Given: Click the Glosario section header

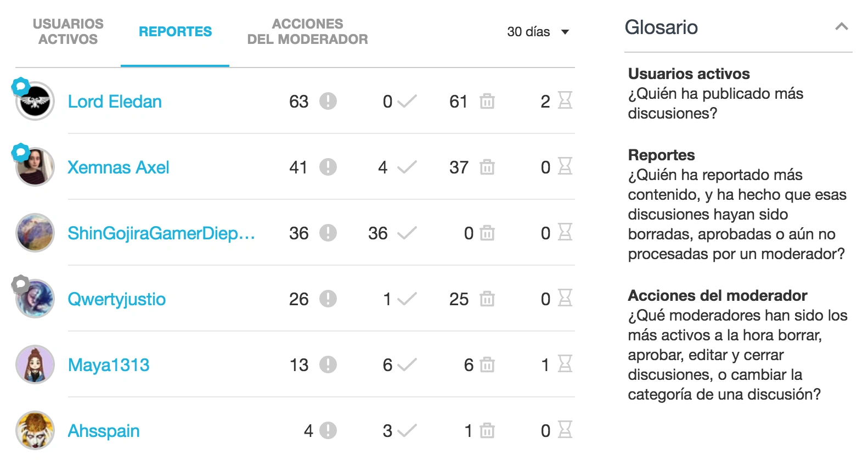Looking at the screenshot, I should pos(661,27).
